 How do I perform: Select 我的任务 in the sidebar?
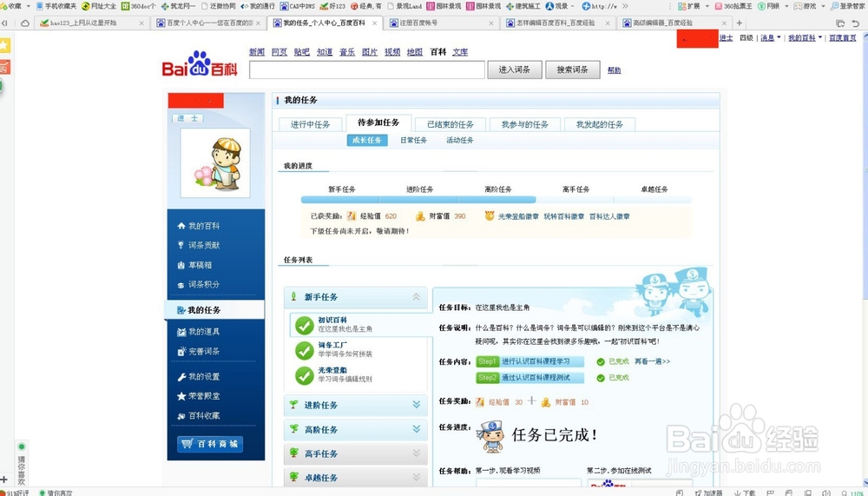tap(214, 310)
